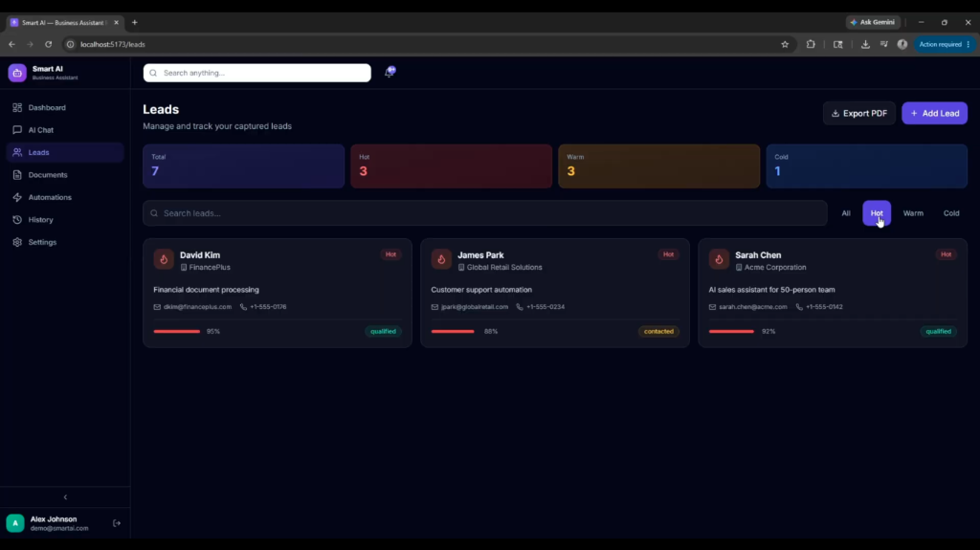980x550 pixels.
Task: Open a new browser tab
Action: click(134, 23)
